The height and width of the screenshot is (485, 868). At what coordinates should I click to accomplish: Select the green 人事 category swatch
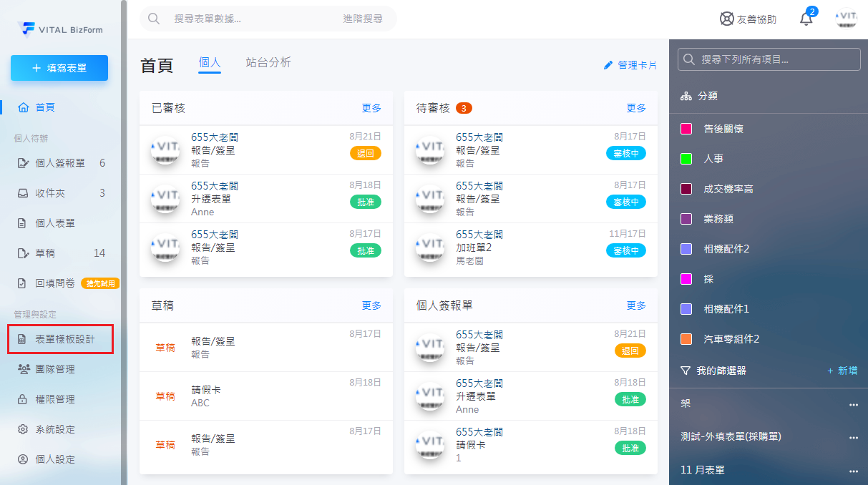pos(686,159)
